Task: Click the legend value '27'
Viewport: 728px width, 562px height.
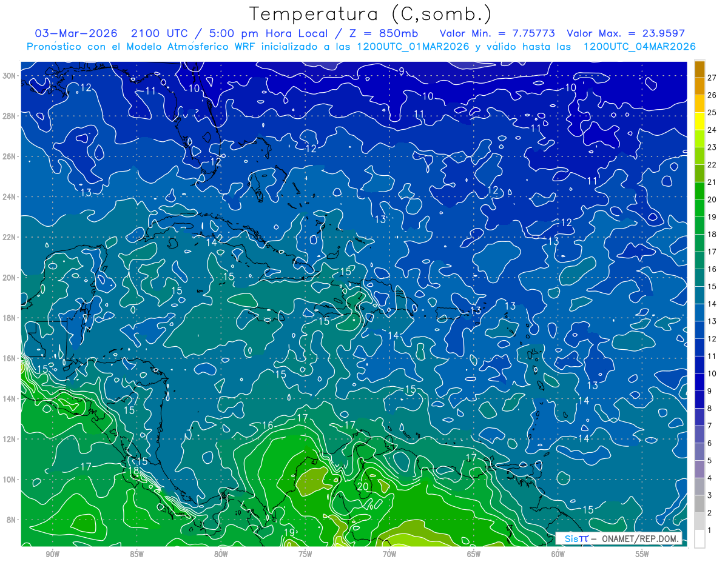Action: pyautogui.click(x=712, y=78)
